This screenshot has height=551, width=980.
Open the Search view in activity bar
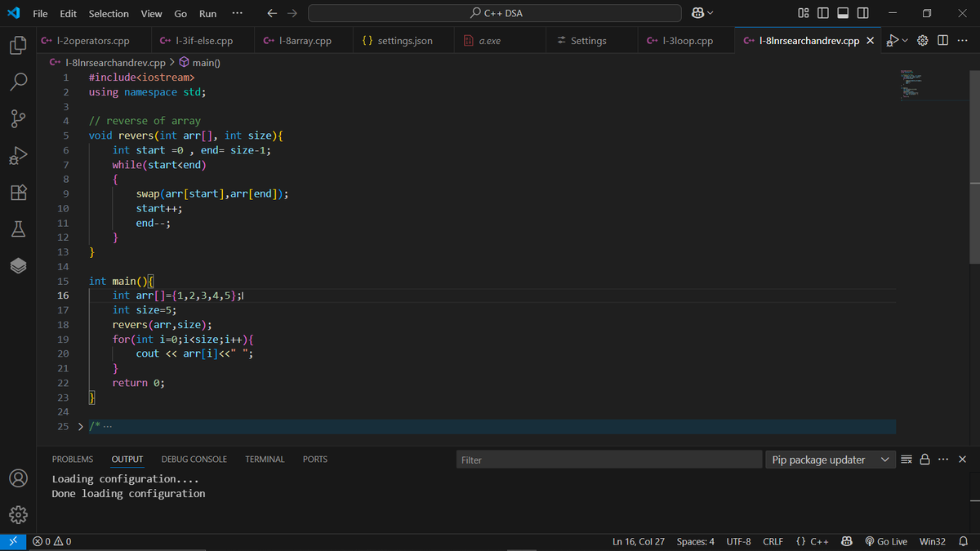tap(19, 82)
